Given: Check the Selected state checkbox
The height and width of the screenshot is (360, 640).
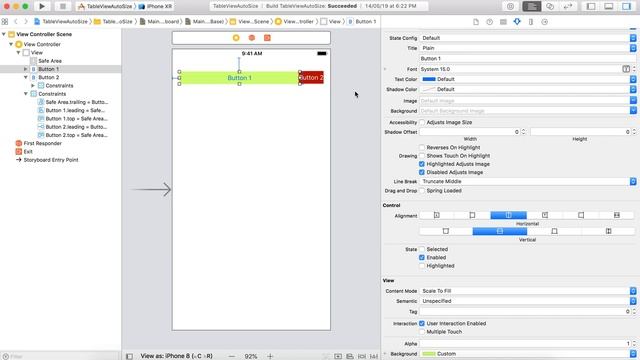Looking at the screenshot, I should pyautogui.click(x=422, y=249).
